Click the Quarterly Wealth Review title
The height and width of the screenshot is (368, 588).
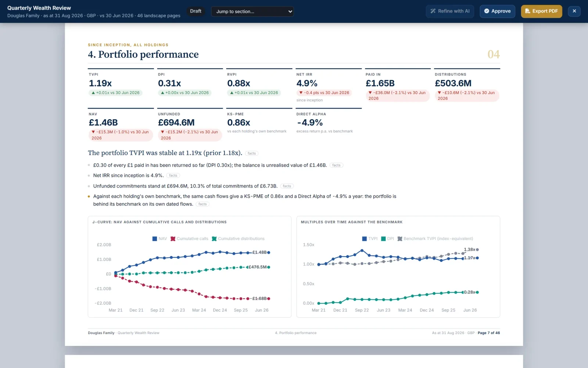39,8
